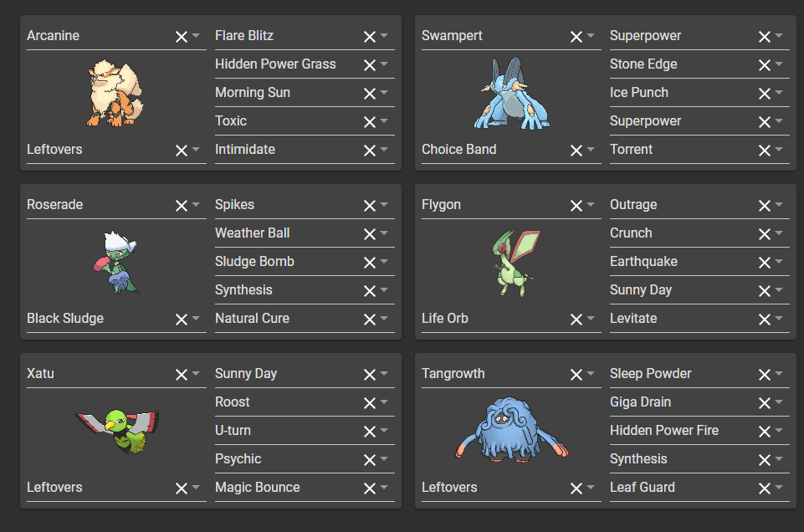The height and width of the screenshot is (532, 804).
Task: Clear the Leaf Guard ability
Action: pyautogui.click(x=764, y=489)
